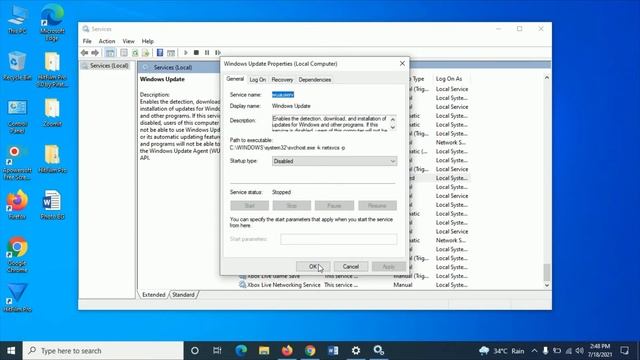Viewport: 640px width, 360px height.
Task: Open the clock showing 2:48 PM
Action: coord(600,351)
